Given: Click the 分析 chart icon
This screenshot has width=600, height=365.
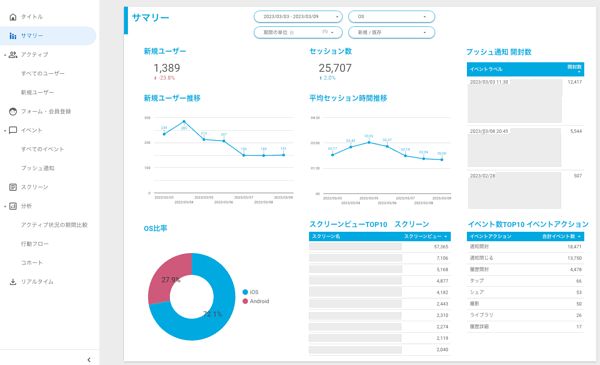Looking at the screenshot, I should (x=13, y=206).
